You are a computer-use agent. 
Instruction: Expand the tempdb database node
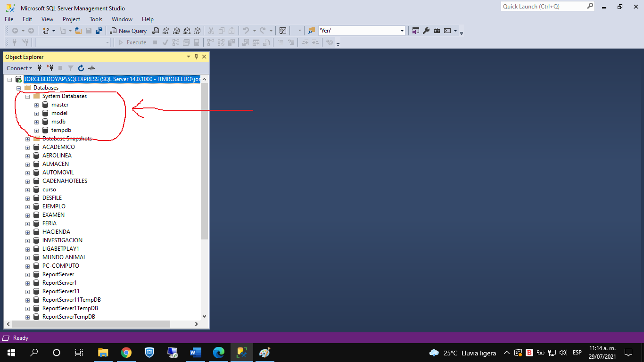point(36,131)
